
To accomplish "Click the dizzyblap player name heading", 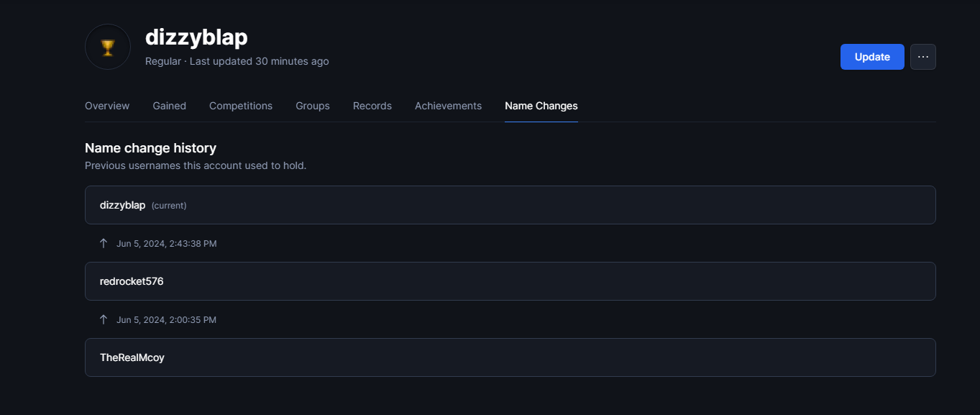I will tap(196, 37).
